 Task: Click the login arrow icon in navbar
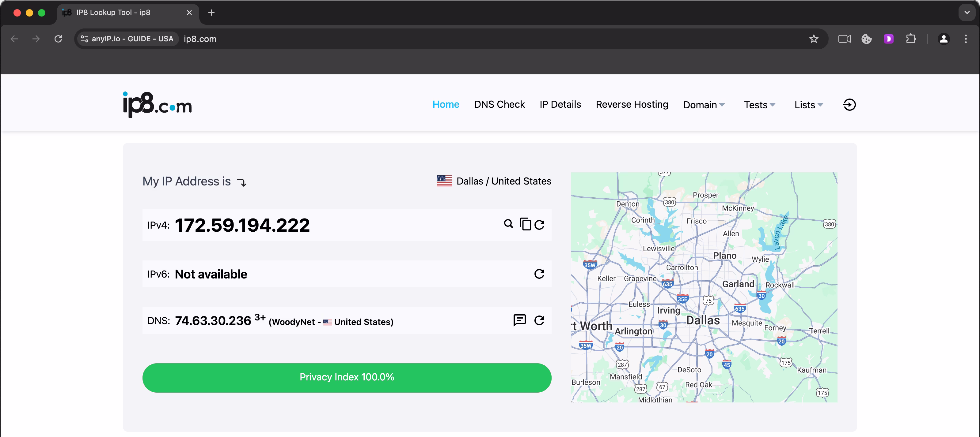(x=849, y=104)
